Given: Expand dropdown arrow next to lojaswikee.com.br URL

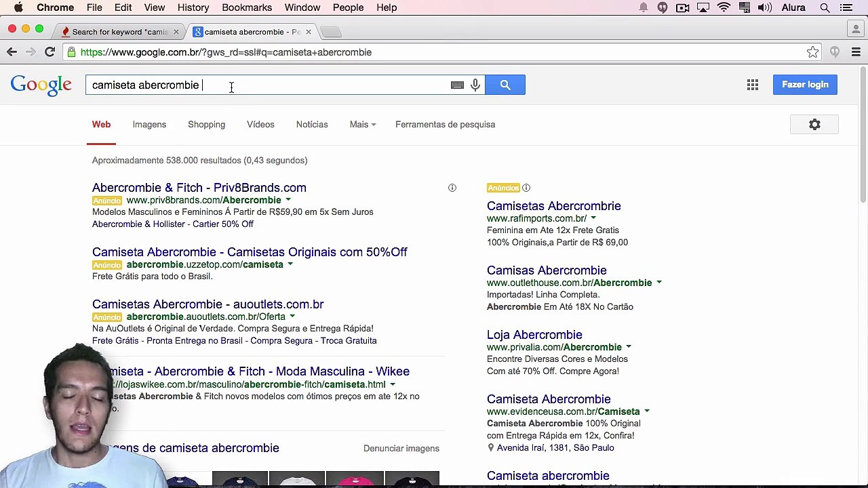Looking at the screenshot, I should click(x=393, y=384).
